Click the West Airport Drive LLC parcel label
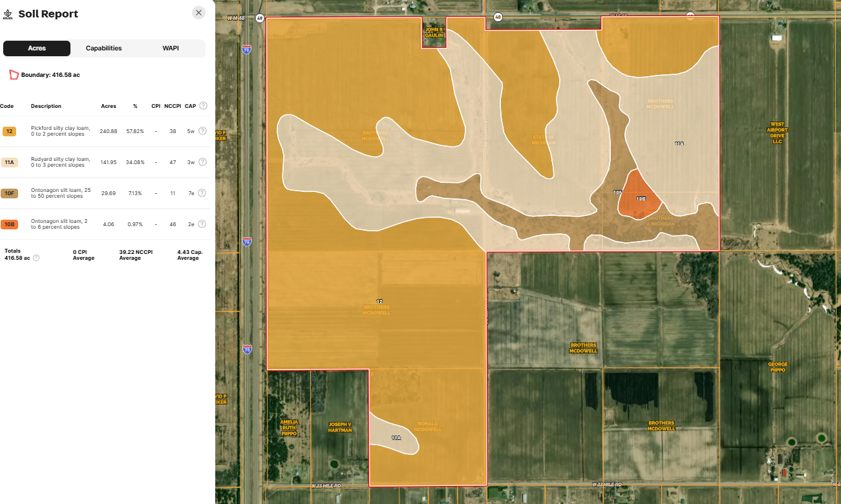 pos(777,132)
